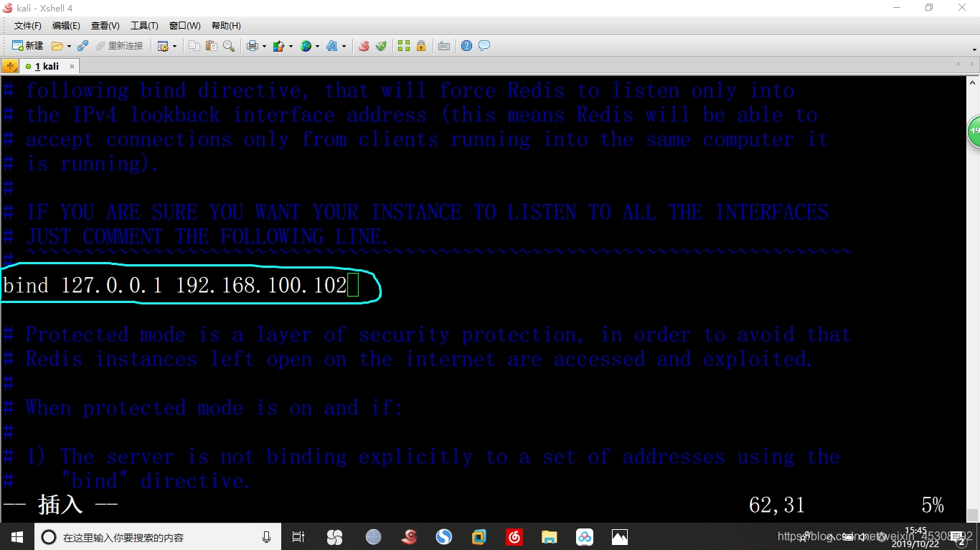Close the 1 kali tab
The image size is (980, 550).
tap(72, 66)
